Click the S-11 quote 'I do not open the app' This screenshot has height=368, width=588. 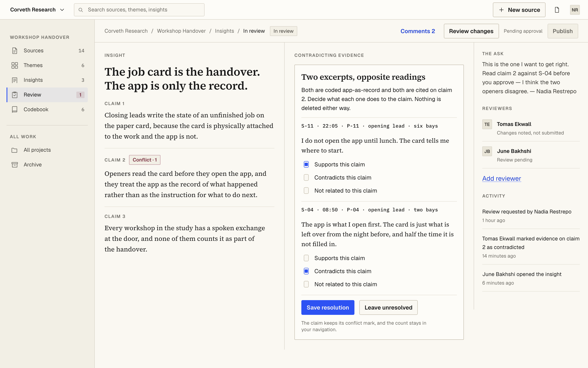click(x=375, y=146)
